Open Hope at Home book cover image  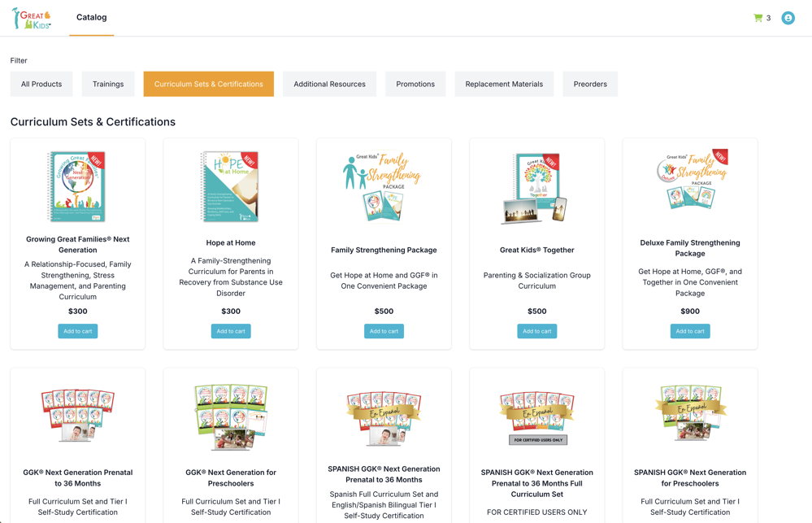(x=229, y=186)
